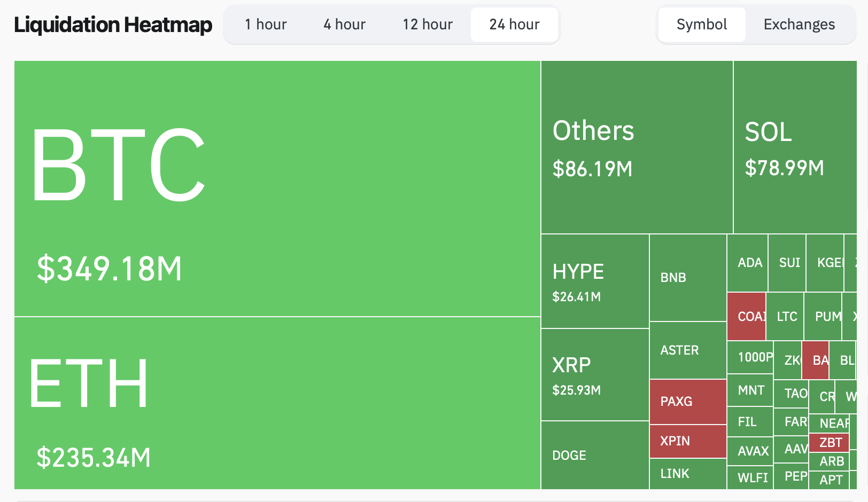Screen dimensions: 868x502
Task: Switch to the 1 hour timeframe
Action: pos(266,25)
